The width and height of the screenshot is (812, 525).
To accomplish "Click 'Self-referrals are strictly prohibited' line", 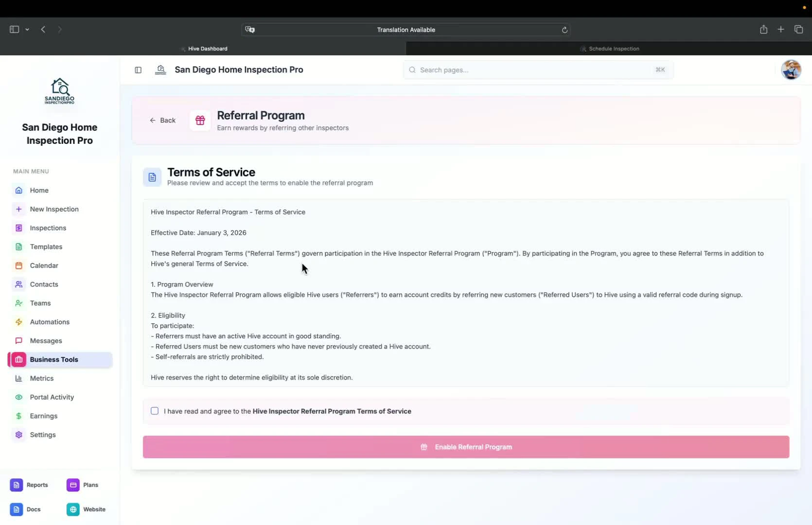I will point(207,357).
